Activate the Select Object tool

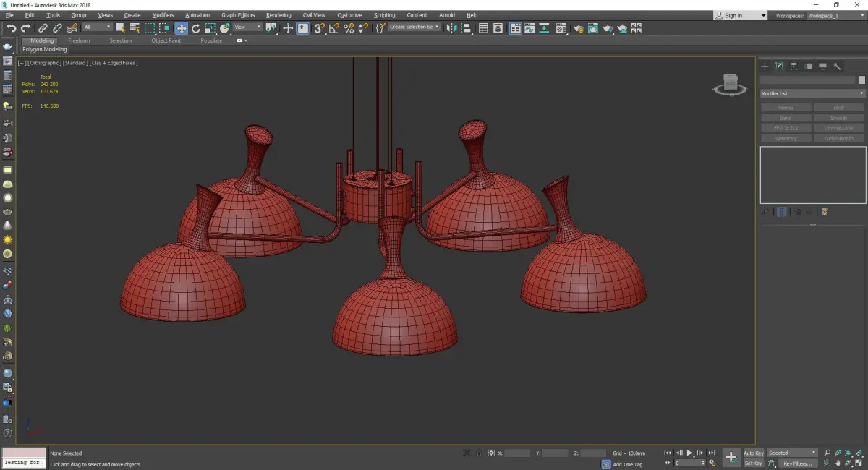pos(120,28)
